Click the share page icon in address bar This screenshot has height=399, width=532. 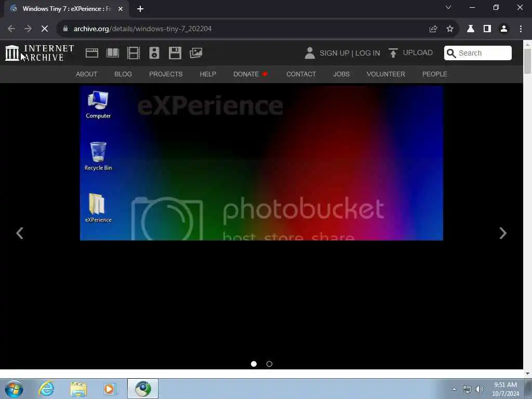point(433,29)
